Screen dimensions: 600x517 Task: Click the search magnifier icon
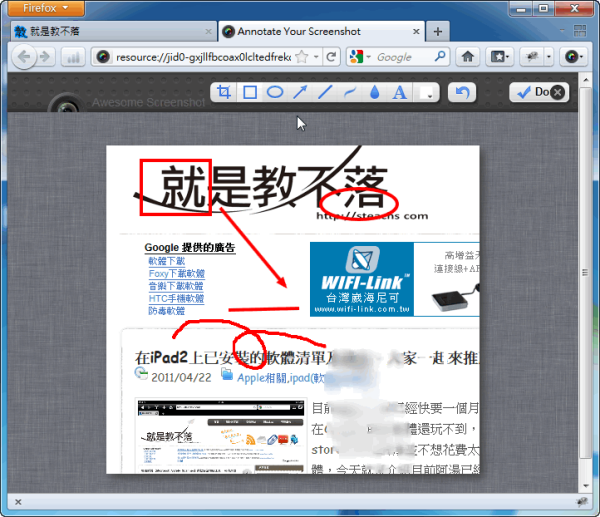[x=440, y=57]
